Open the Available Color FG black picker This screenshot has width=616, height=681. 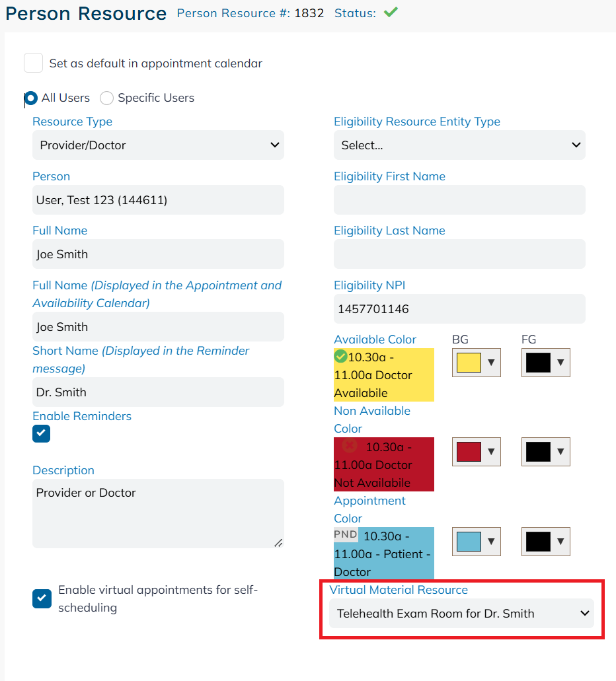(x=546, y=363)
